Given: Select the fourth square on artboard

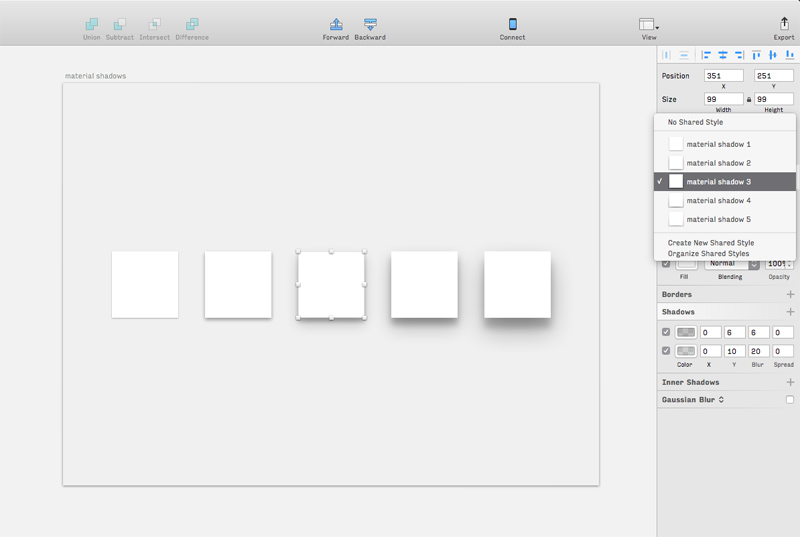Looking at the screenshot, I should pyautogui.click(x=424, y=285).
